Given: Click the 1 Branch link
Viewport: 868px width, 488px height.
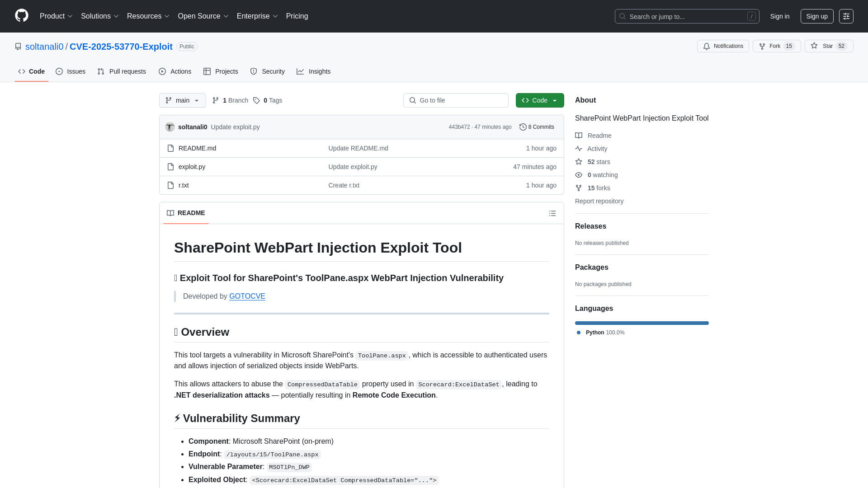Looking at the screenshot, I should (x=230, y=100).
